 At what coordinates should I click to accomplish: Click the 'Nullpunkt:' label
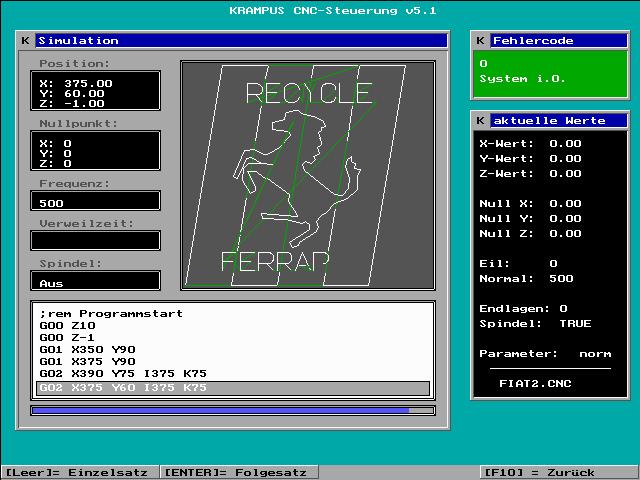[x=78, y=124]
